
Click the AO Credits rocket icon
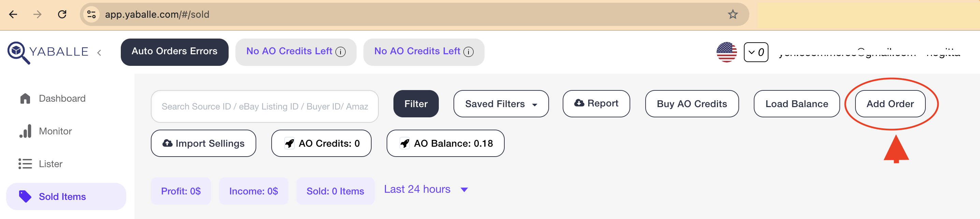coord(289,143)
